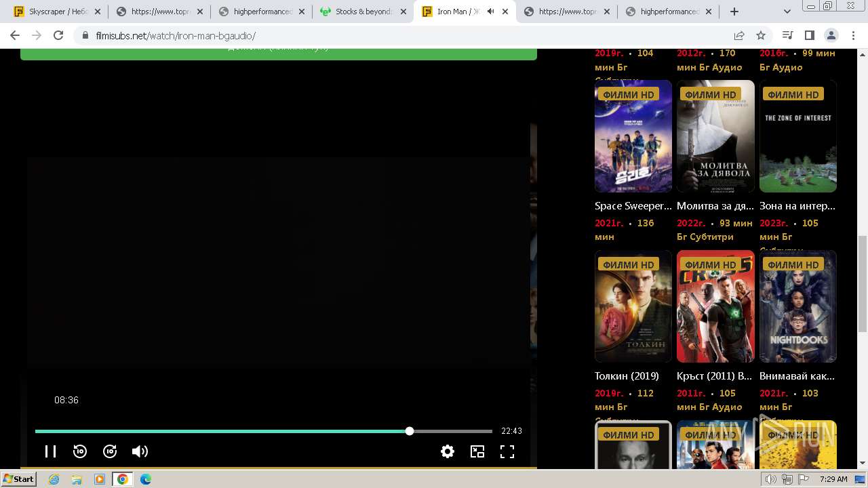Open Space Sweepers title link
The width and height of the screenshot is (868, 488).
tap(633, 206)
